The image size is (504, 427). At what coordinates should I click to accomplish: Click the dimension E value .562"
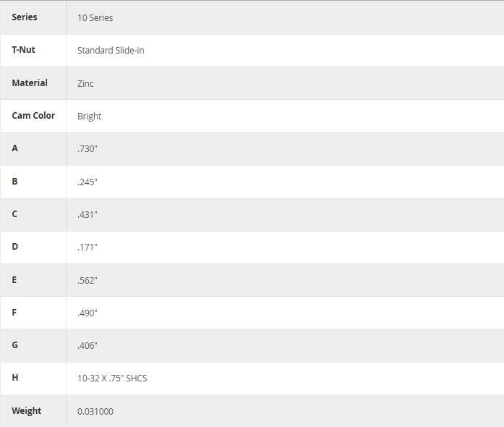87,281
